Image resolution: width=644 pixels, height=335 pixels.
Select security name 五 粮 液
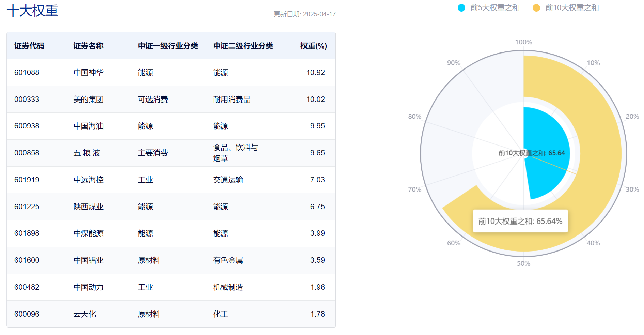point(87,153)
